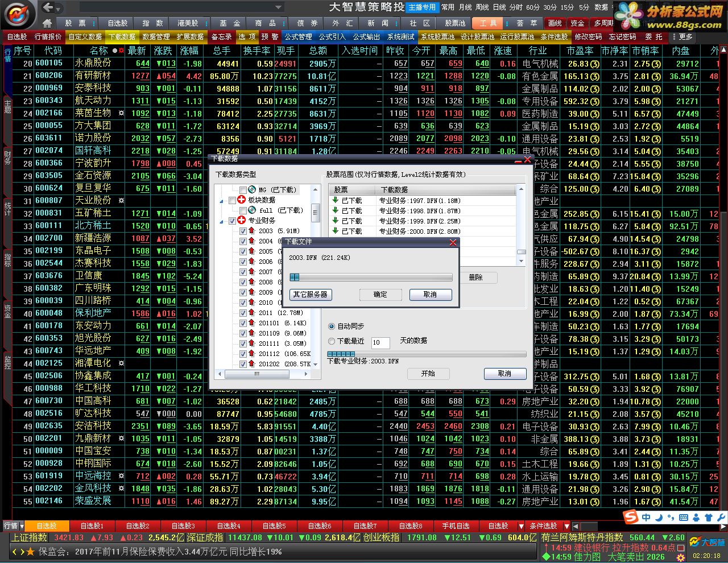
Task: Uncheck the 2005 data checkbox
Action: point(243,251)
